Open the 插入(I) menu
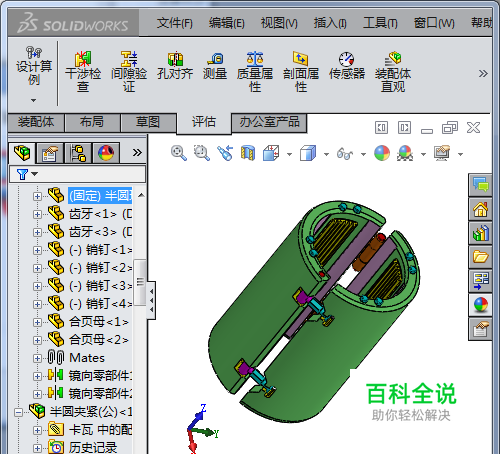500x454 pixels. tap(330, 23)
